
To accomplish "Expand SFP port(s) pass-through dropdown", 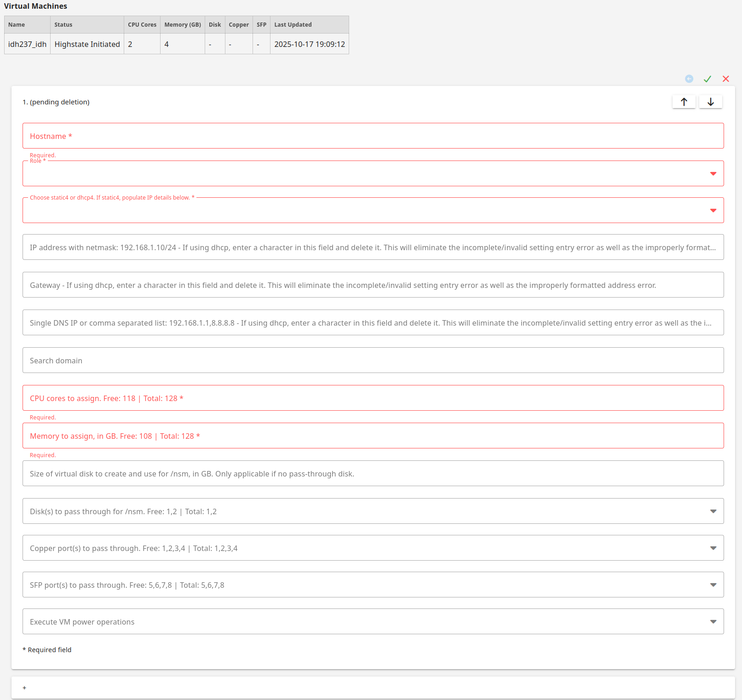I will click(713, 585).
